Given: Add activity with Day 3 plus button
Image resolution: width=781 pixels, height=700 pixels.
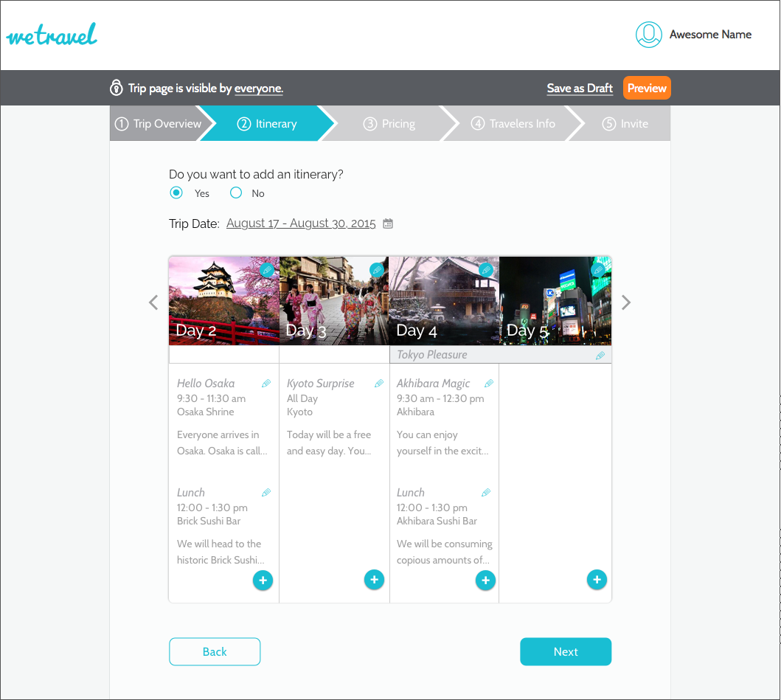Looking at the screenshot, I should point(374,580).
